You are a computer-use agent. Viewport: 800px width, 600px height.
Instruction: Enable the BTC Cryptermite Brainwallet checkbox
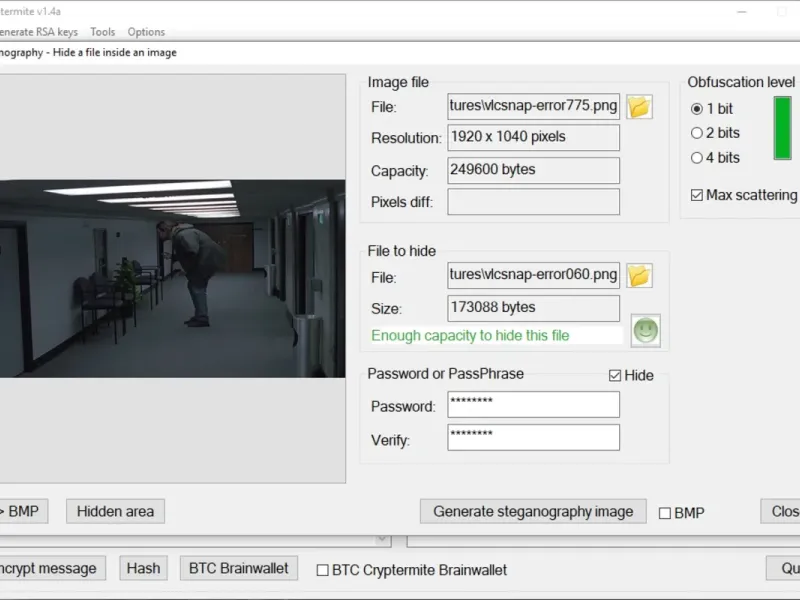pyautogui.click(x=323, y=570)
